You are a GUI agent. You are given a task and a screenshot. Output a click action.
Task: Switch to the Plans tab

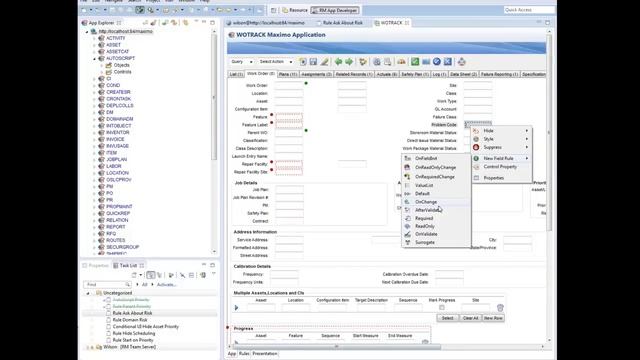[288, 74]
